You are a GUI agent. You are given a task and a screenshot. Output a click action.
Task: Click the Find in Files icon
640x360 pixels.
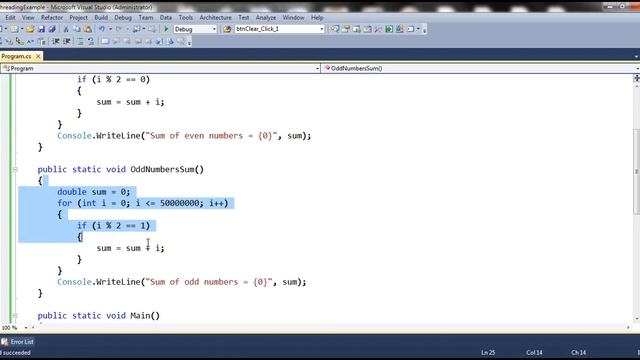(227, 29)
